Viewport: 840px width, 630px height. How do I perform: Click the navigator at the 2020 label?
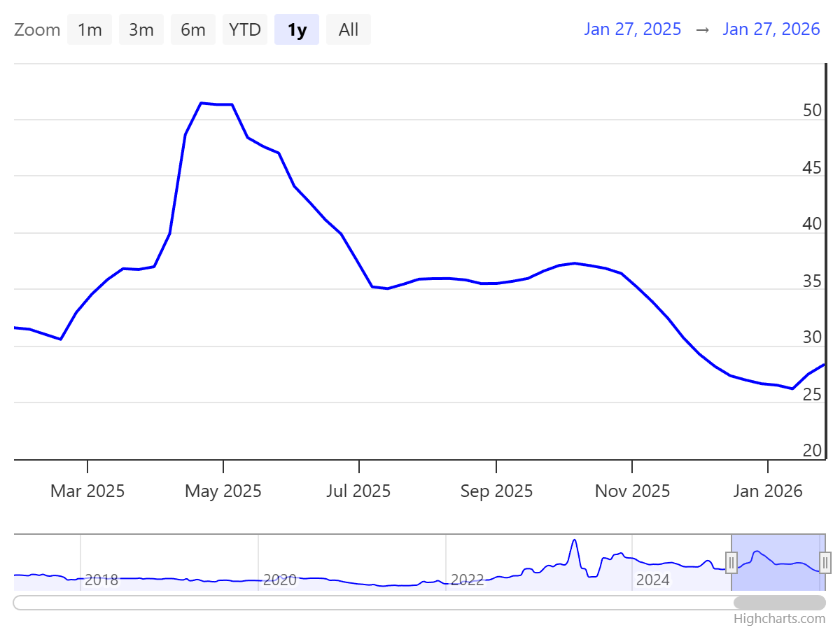point(280,580)
